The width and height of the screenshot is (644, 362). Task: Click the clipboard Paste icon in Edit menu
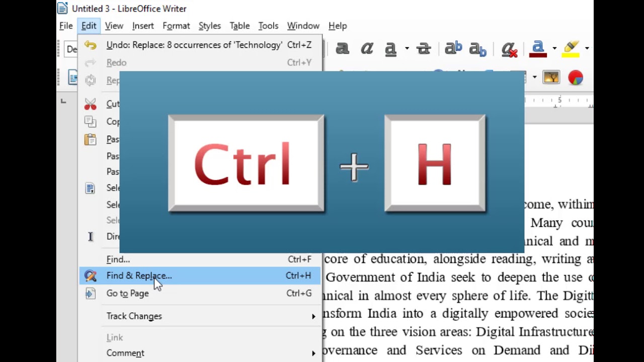[x=90, y=139]
